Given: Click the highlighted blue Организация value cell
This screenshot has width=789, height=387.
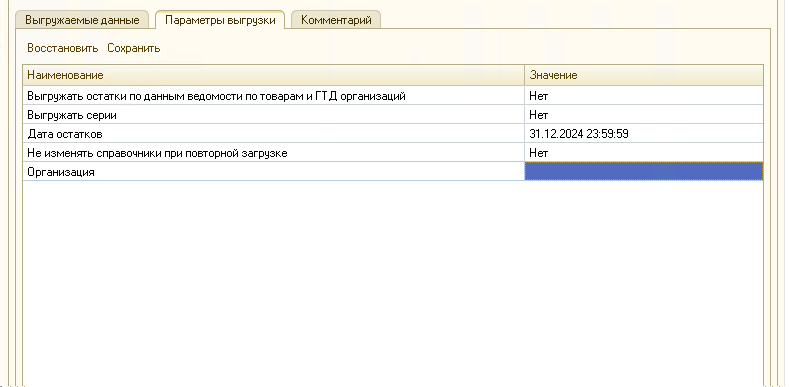Looking at the screenshot, I should click(644, 171).
